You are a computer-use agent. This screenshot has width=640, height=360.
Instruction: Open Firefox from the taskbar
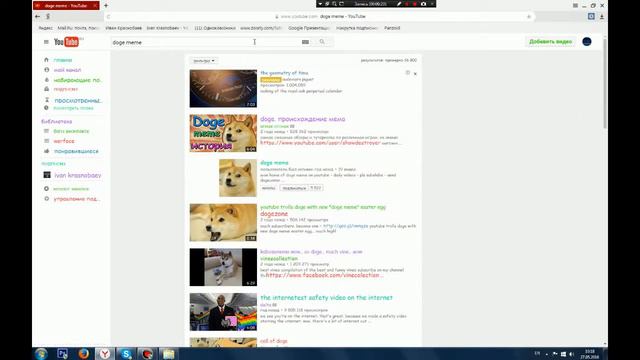coord(84,354)
